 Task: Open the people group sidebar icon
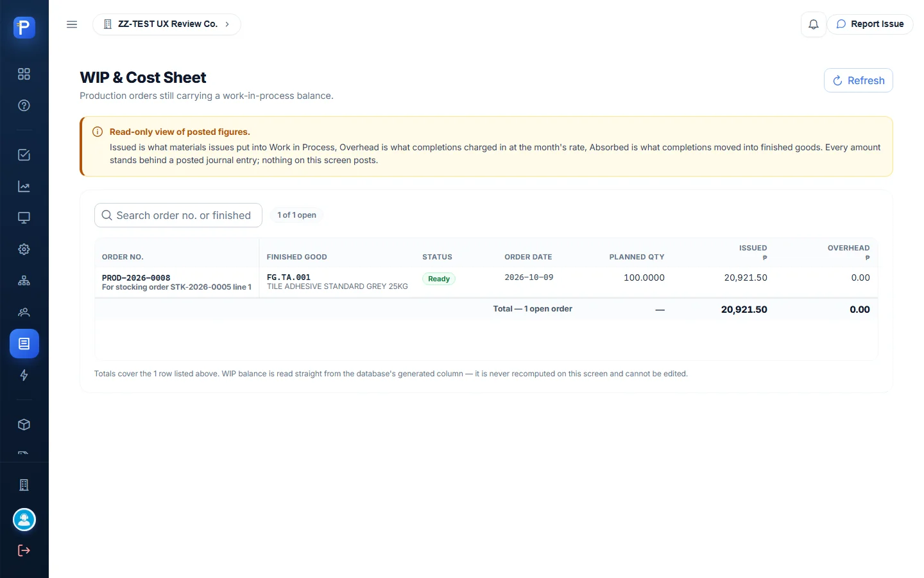click(x=24, y=312)
